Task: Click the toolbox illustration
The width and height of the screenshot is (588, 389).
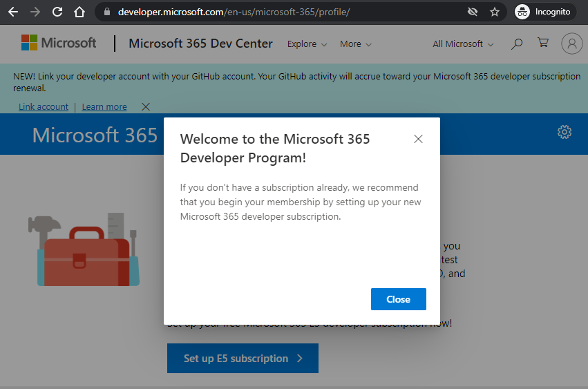Action: tap(84, 250)
